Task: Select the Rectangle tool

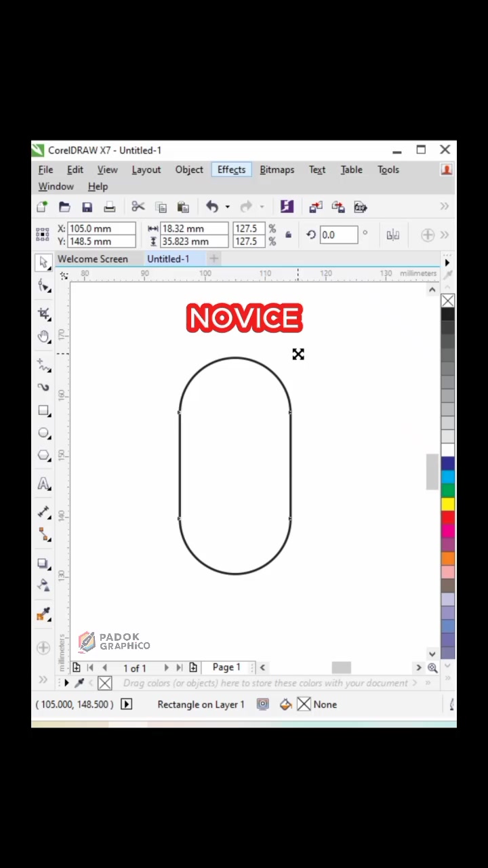Action: pyautogui.click(x=44, y=411)
